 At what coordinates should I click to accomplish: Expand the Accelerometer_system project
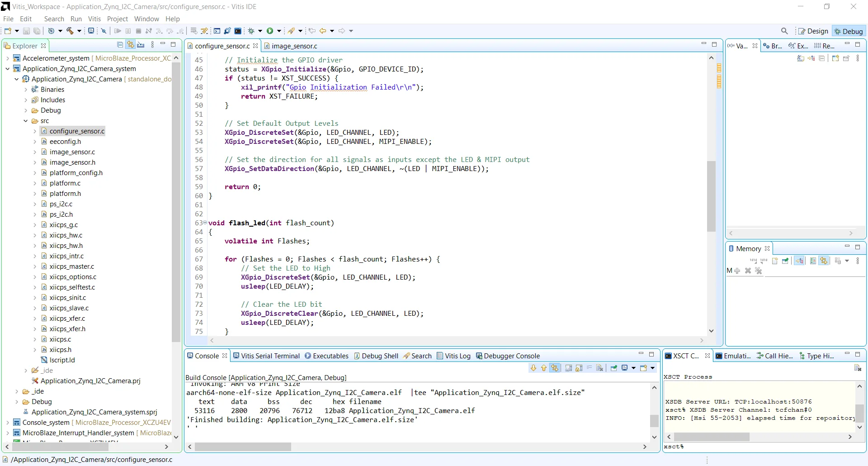[x=8, y=58]
